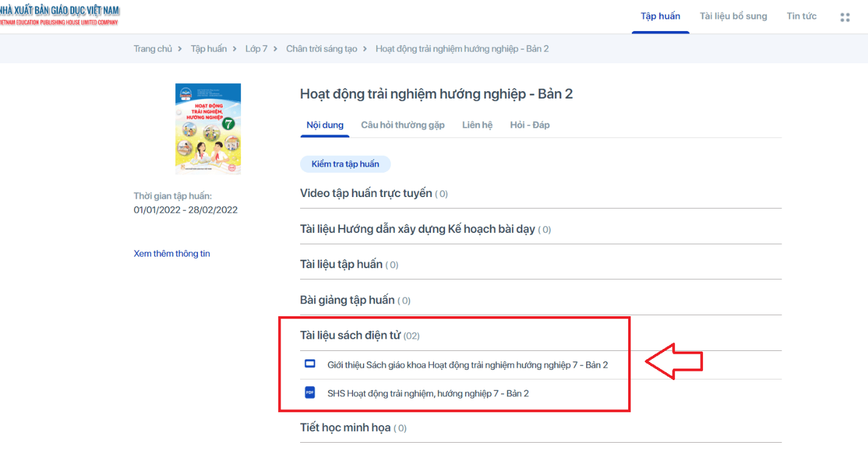Switch to the Câu hỏi thường gặp tab
This screenshot has width=868, height=450.
coord(403,125)
